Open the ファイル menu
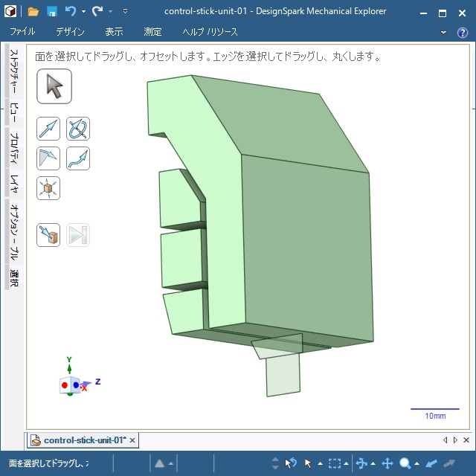 [22, 32]
